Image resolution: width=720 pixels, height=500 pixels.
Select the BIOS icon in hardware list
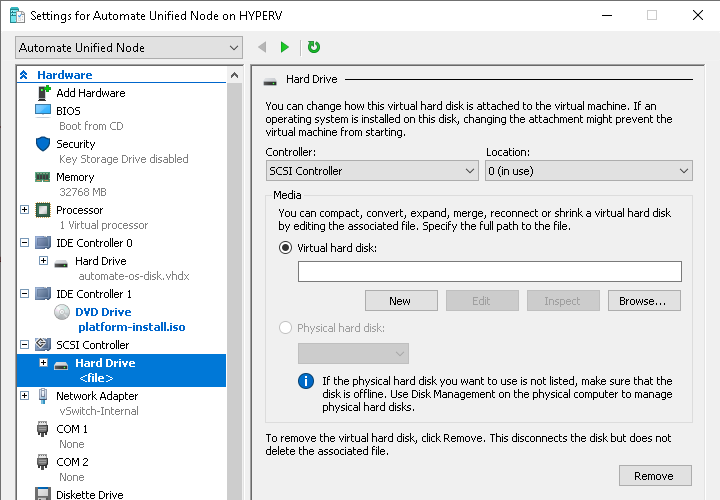click(43, 110)
